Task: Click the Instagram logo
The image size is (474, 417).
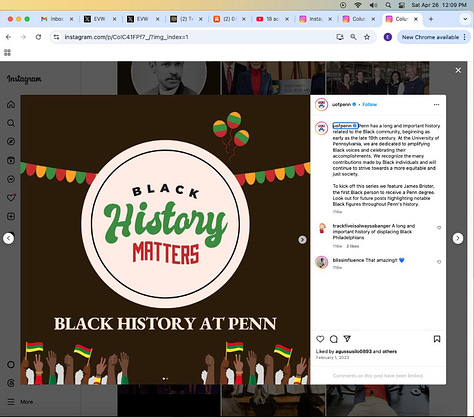Action: click(x=24, y=79)
